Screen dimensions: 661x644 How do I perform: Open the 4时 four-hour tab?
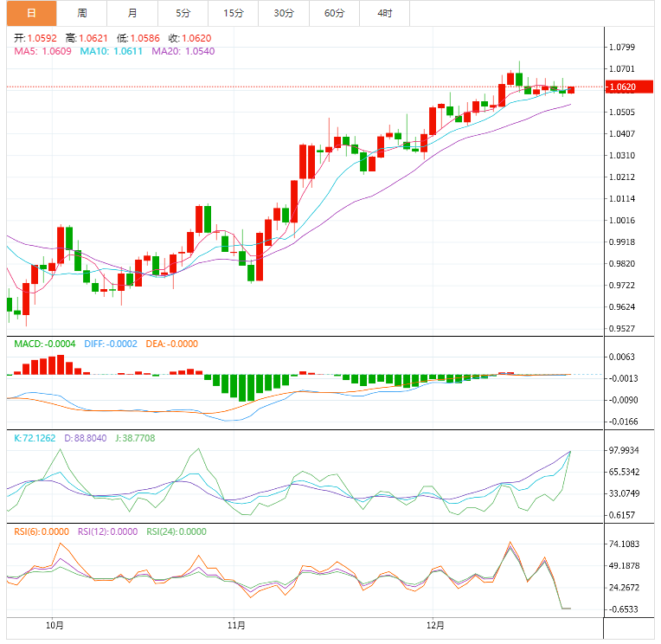tap(384, 13)
